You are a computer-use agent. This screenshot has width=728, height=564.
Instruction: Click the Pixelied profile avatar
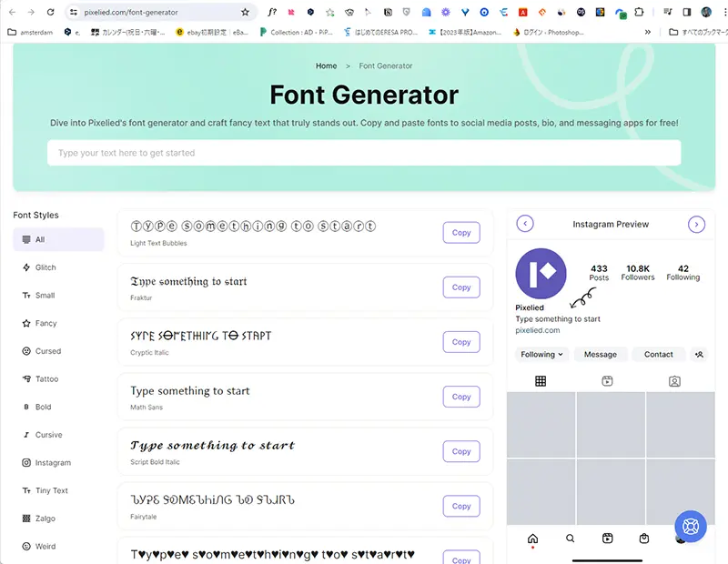point(541,274)
